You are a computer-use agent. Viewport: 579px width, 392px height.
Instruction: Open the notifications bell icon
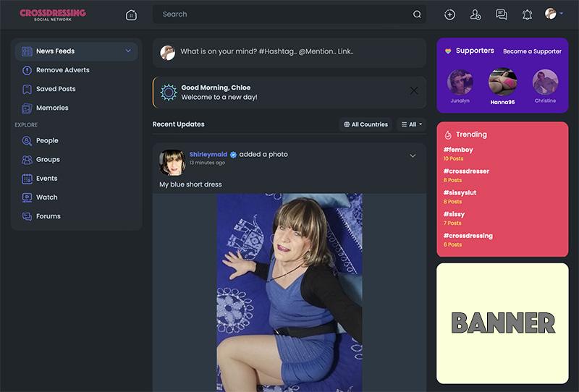[x=527, y=14]
